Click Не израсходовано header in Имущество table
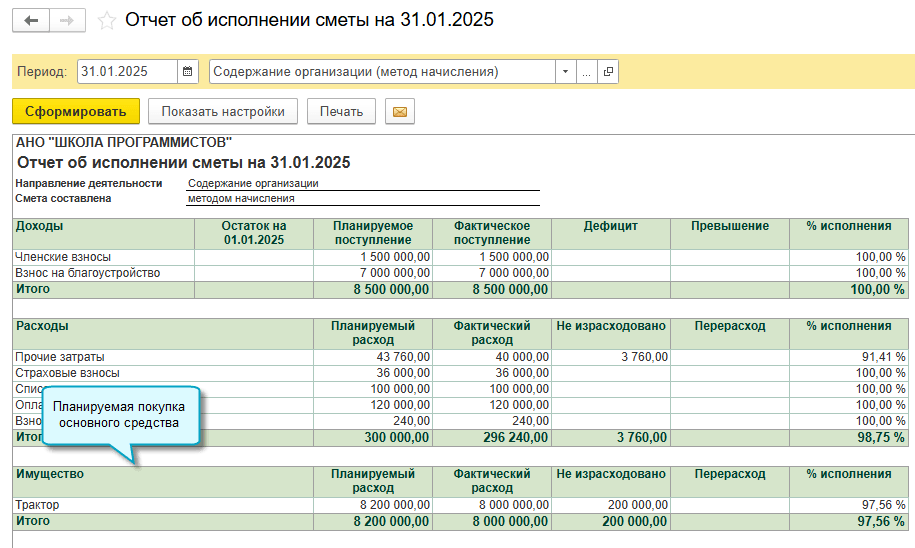 611,481
